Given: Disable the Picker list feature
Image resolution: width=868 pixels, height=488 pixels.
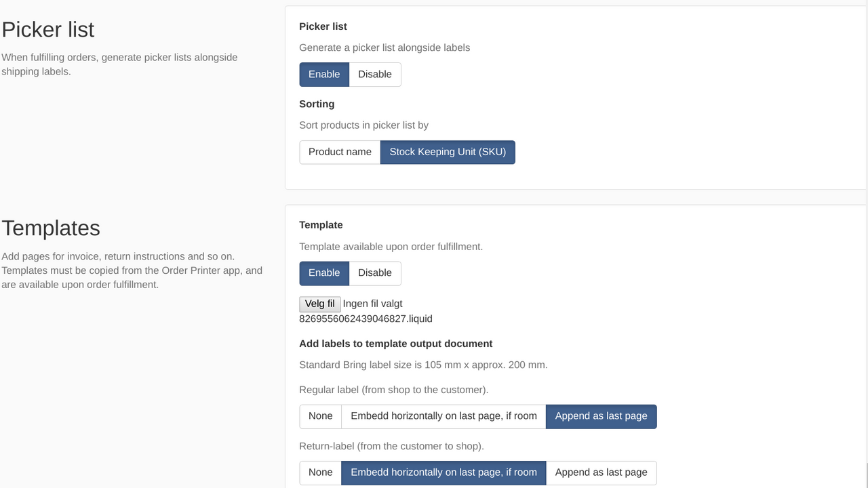Looking at the screenshot, I should tap(375, 74).
